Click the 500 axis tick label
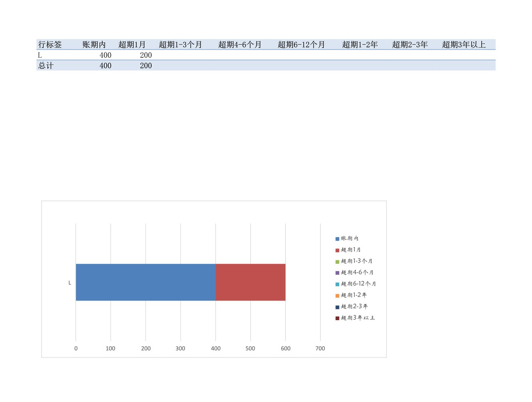The width and height of the screenshot is (532, 402). click(250, 348)
